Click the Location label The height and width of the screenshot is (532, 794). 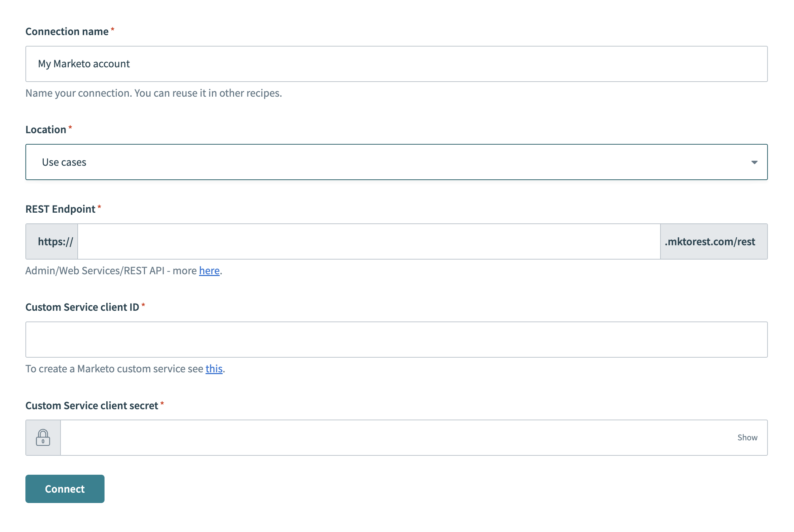46,130
